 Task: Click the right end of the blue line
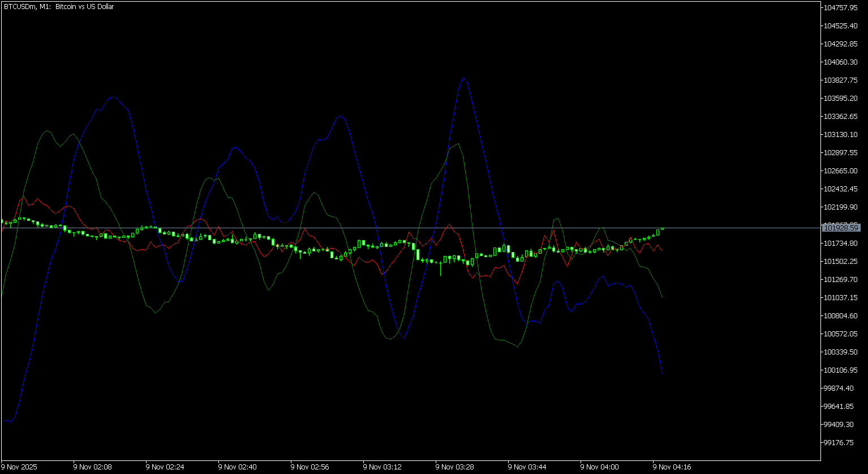click(x=662, y=372)
